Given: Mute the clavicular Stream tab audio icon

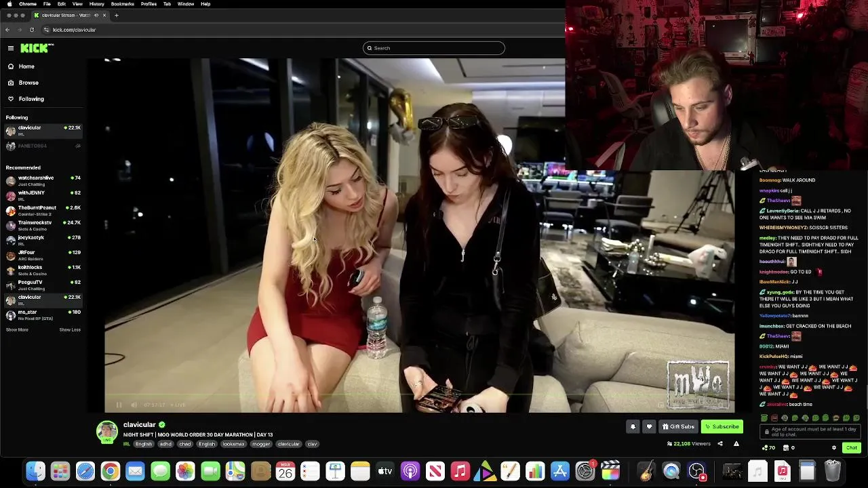Looking at the screenshot, I should [96, 15].
